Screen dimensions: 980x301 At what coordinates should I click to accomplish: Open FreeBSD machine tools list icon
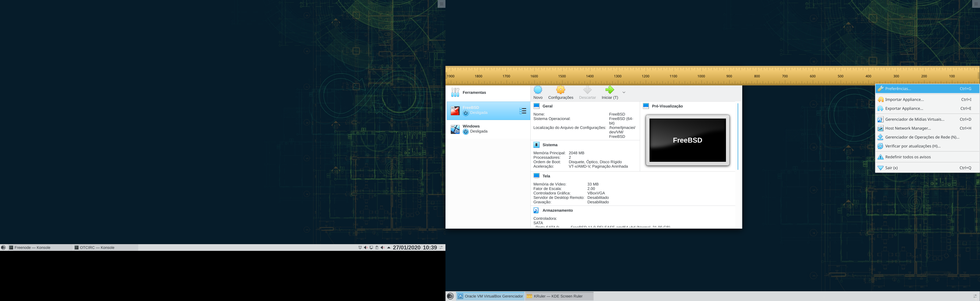523,111
